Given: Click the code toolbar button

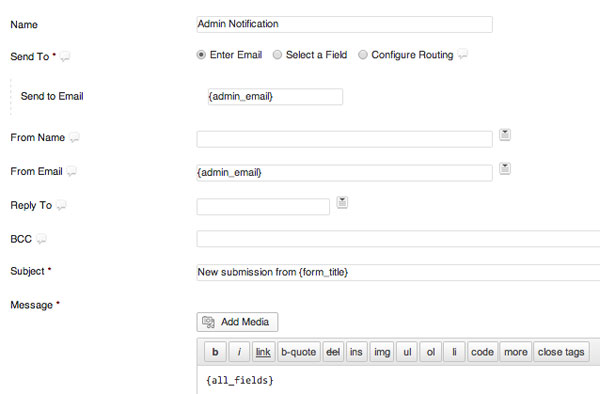Looking at the screenshot, I should pyautogui.click(x=482, y=352).
